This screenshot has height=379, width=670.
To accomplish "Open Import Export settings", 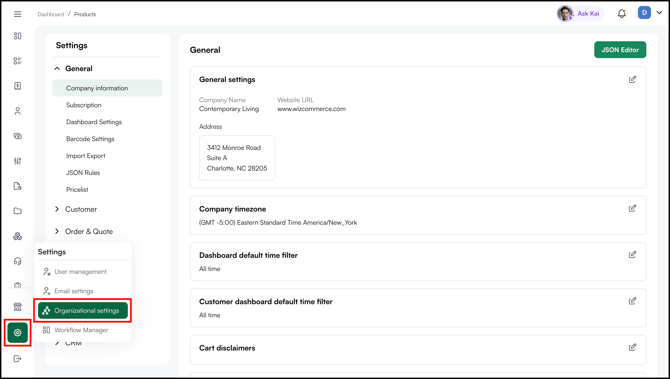I will pyautogui.click(x=85, y=156).
